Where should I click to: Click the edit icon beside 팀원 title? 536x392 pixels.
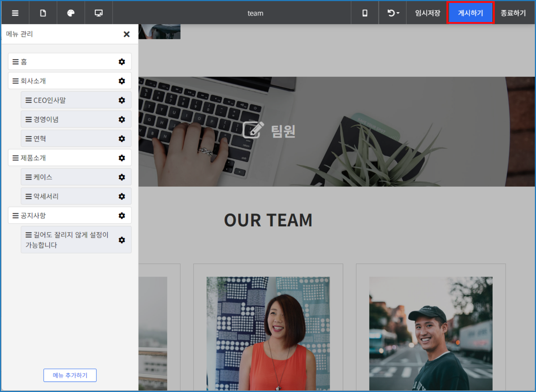pyautogui.click(x=253, y=130)
